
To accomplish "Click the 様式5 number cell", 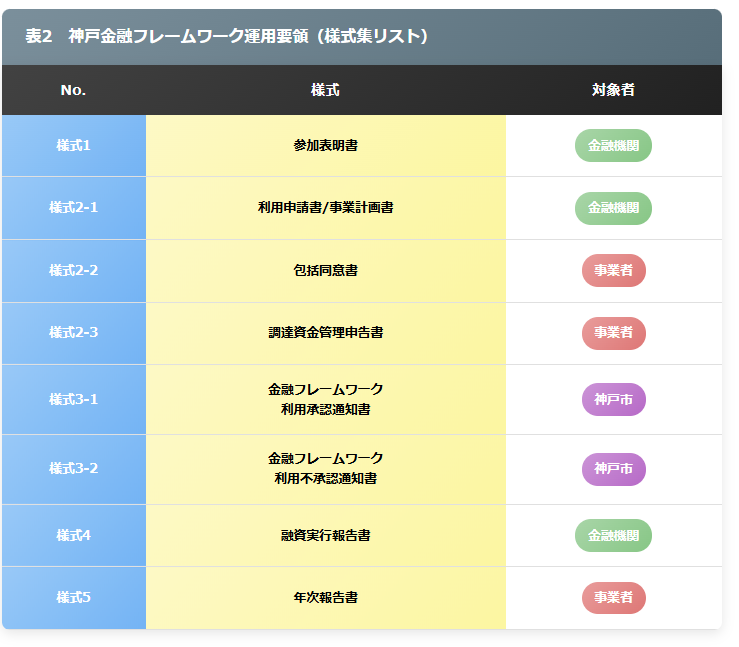I will 73,598.
